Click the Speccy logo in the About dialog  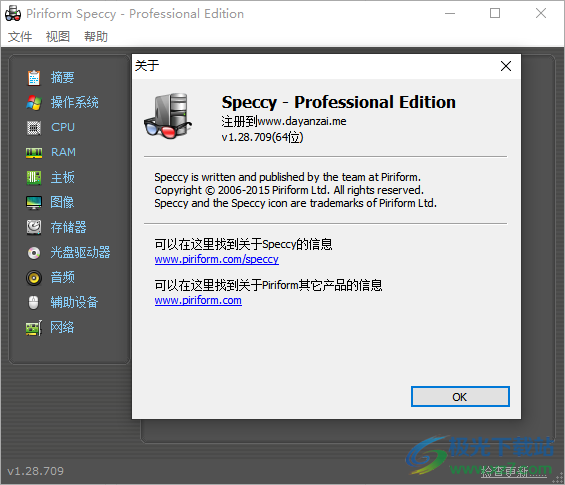click(168, 116)
